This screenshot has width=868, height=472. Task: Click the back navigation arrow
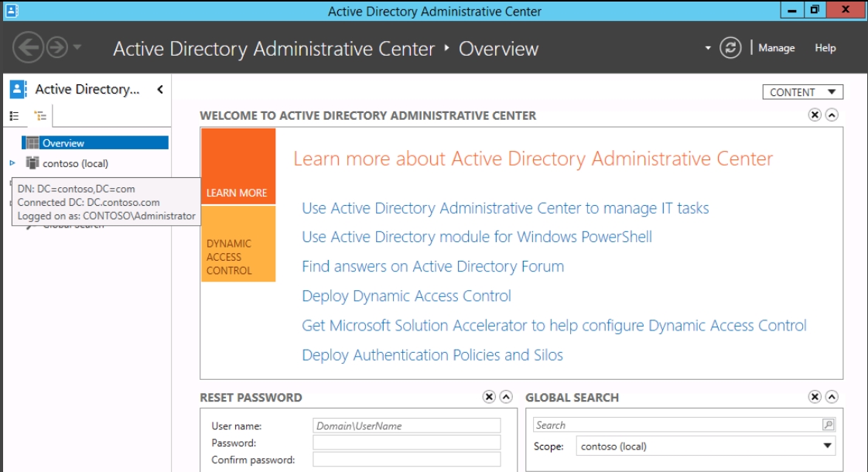point(28,48)
